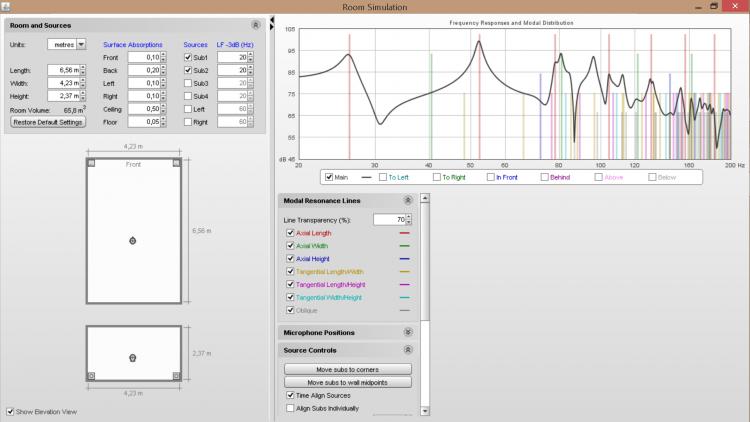The height and width of the screenshot is (422, 750).
Task: Click the front-left subwoofer icon in plan view
Action: tap(91, 162)
